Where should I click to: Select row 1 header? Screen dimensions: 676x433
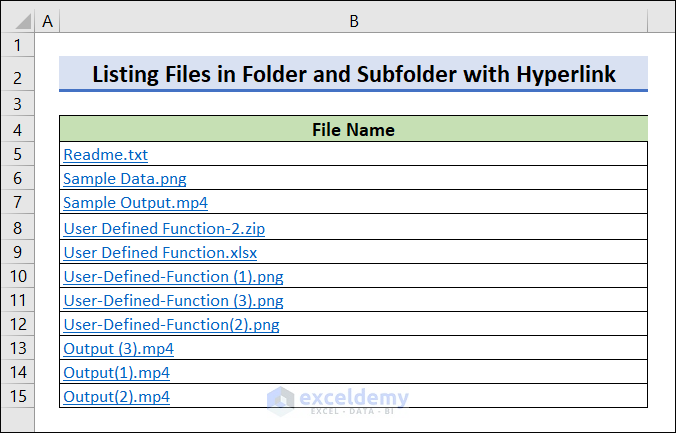pos(18,45)
